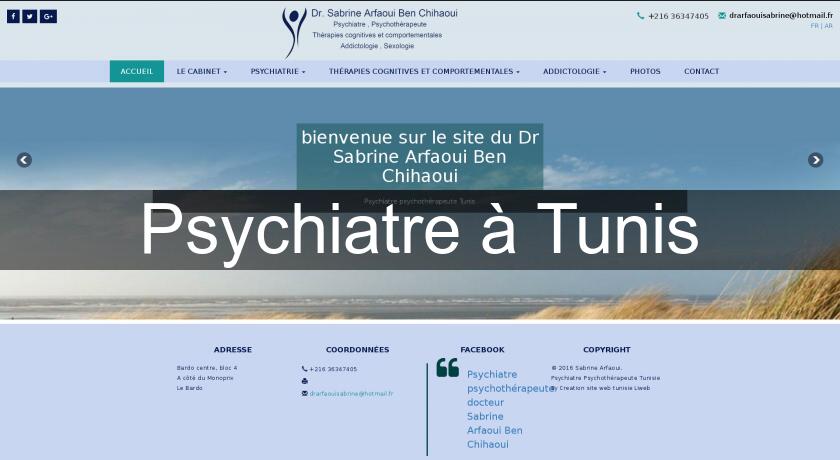This screenshot has height=460, width=840.
Task: Click '© 2016 Sabrine Arfaoui' copyright text
Action: [x=587, y=368]
